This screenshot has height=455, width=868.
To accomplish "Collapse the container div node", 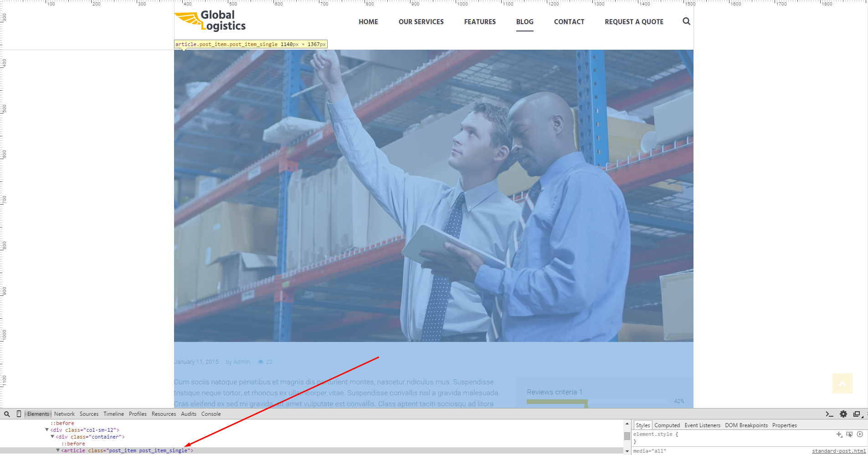I will pyautogui.click(x=52, y=437).
